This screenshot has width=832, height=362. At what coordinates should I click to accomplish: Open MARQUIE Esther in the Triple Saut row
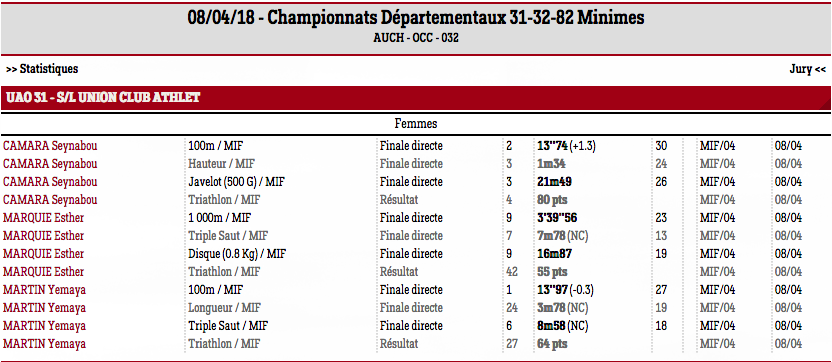44,236
